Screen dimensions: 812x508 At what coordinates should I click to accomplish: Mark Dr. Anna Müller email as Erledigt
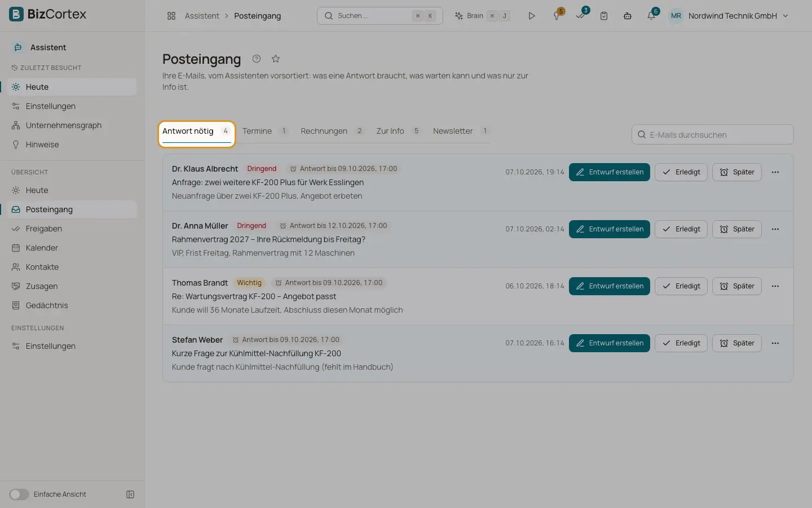681,229
